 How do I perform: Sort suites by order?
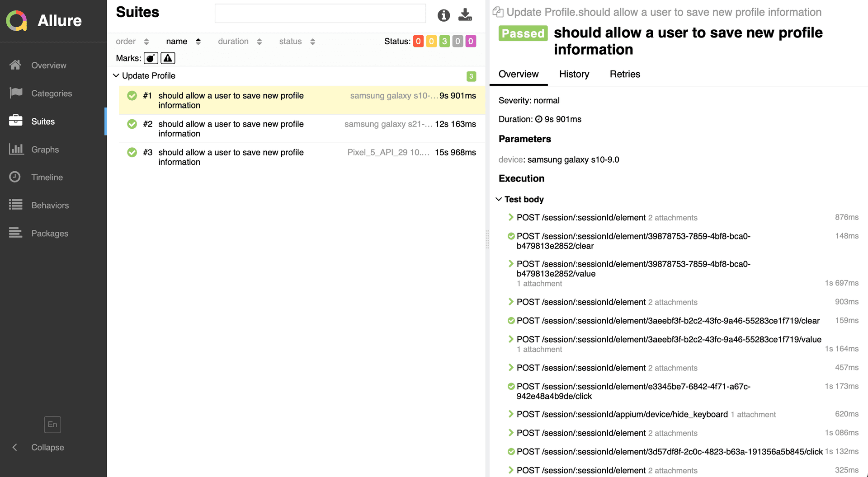(132, 42)
